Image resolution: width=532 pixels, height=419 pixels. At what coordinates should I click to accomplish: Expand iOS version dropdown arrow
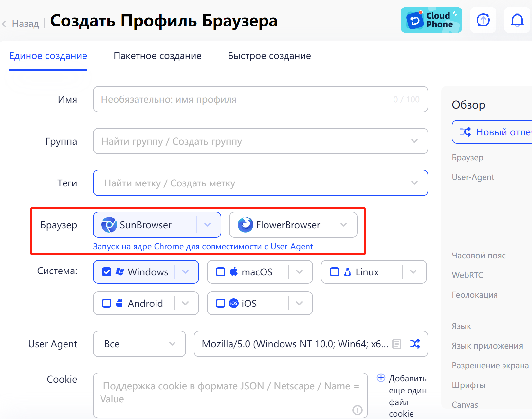pos(299,303)
